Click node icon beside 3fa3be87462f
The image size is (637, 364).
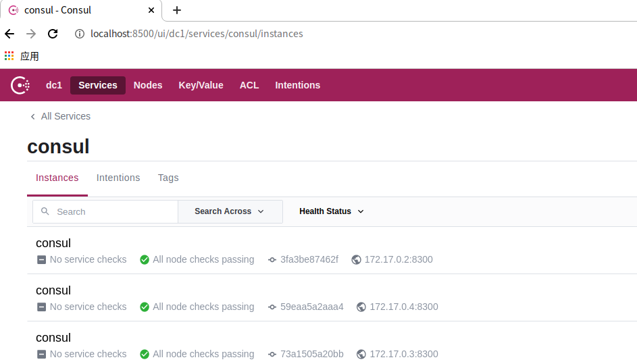click(272, 259)
